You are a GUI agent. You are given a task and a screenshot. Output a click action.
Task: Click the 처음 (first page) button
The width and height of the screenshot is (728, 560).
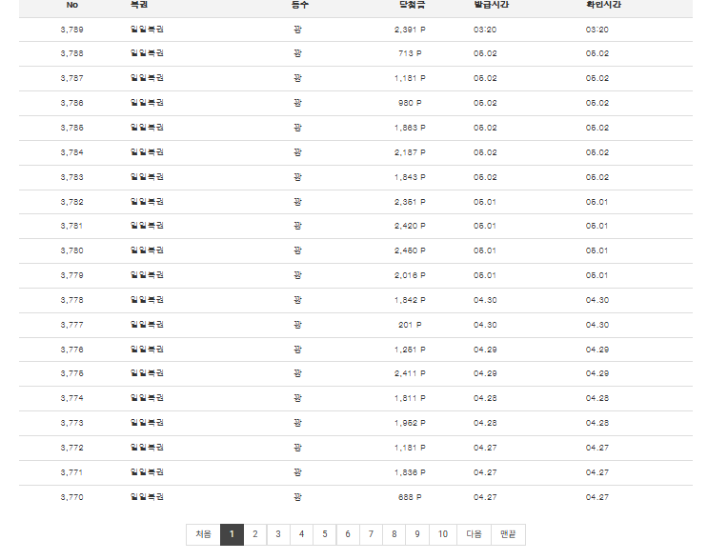[203, 534]
